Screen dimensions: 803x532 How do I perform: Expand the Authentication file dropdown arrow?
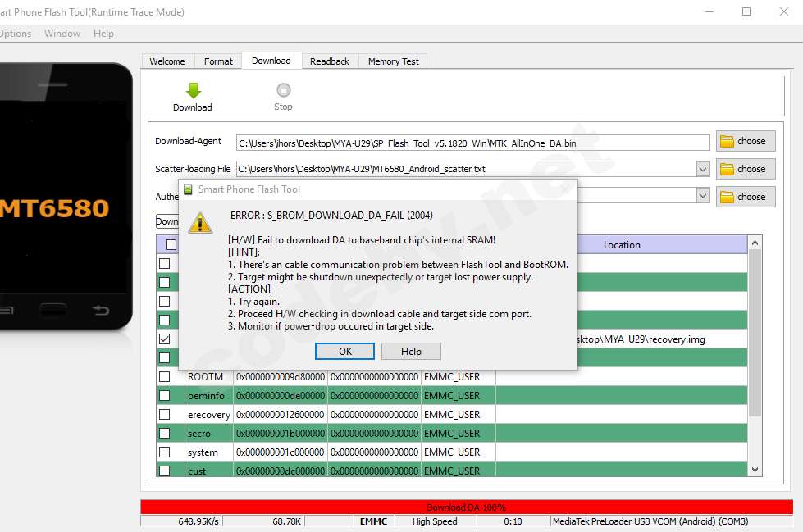coord(702,196)
